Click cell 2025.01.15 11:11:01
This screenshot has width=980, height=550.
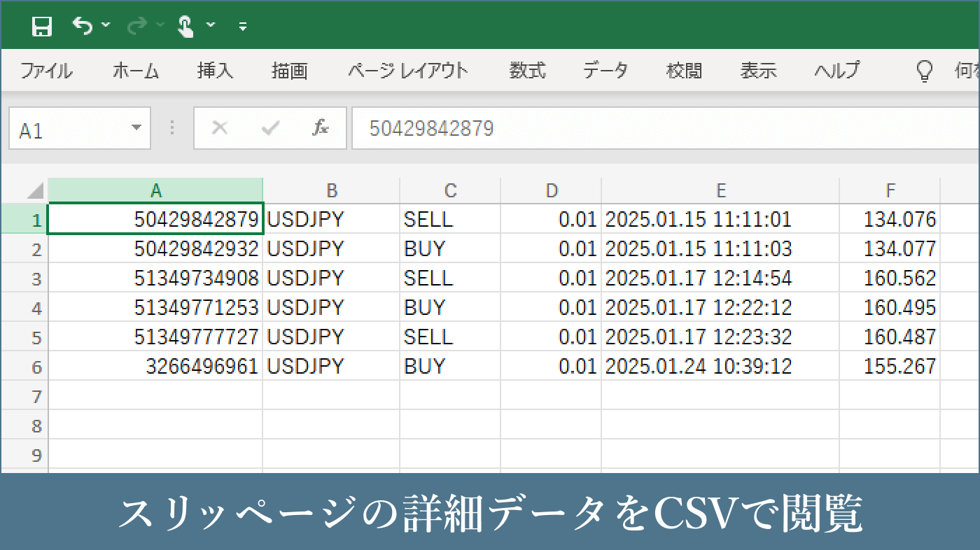pyautogui.click(x=720, y=219)
